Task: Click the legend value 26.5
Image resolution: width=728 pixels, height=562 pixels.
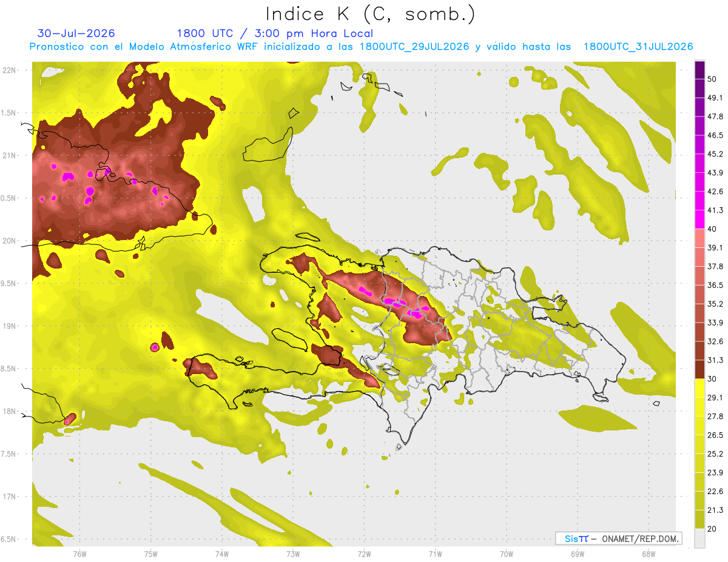Action: click(715, 435)
